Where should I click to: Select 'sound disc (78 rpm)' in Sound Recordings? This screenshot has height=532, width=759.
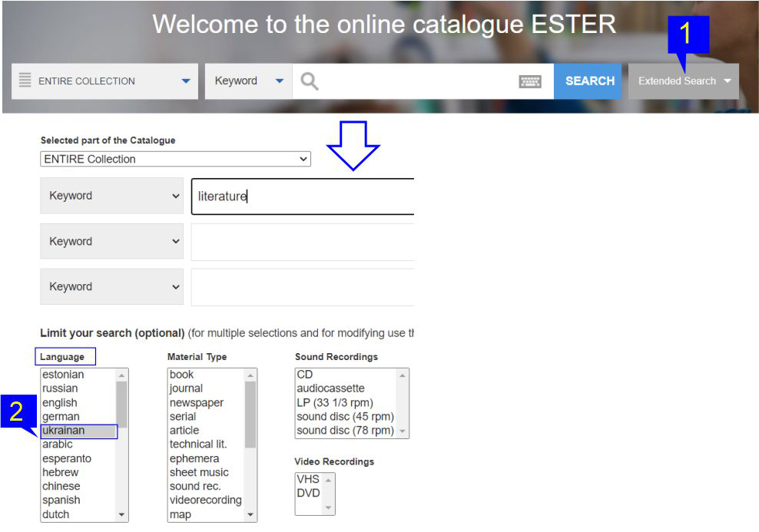[x=345, y=431]
